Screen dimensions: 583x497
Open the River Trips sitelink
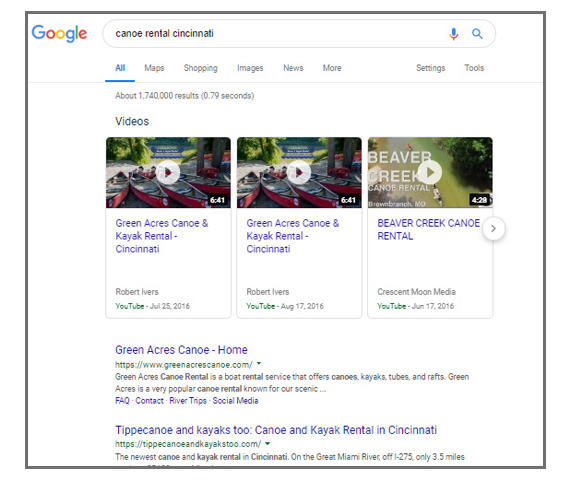click(188, 401)
